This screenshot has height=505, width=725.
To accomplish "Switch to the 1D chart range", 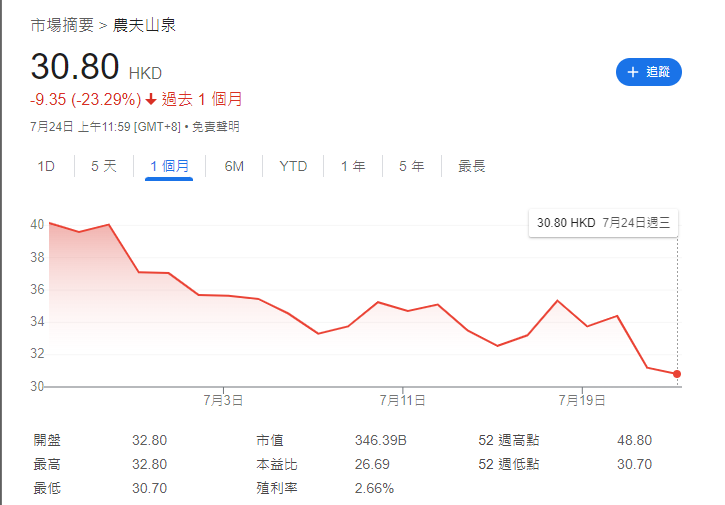I will point(46,166).
